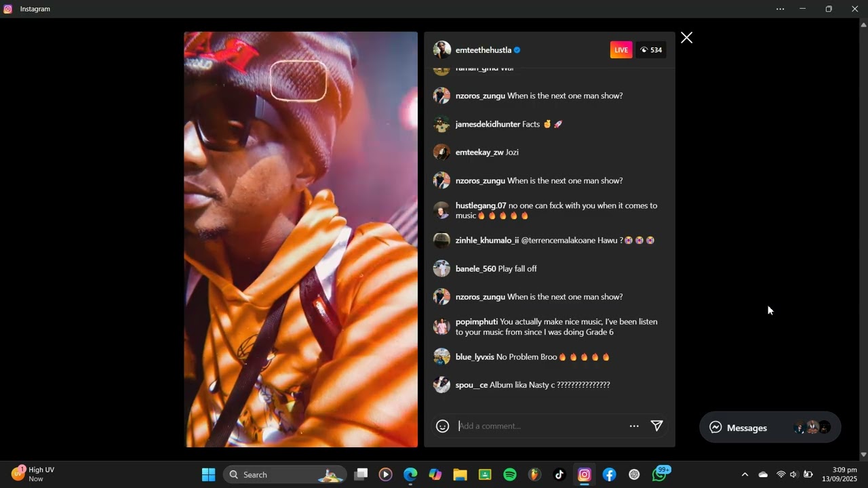Open FL Studio fruit icon in taskbar
868x488 pixels.
point(535,474)
